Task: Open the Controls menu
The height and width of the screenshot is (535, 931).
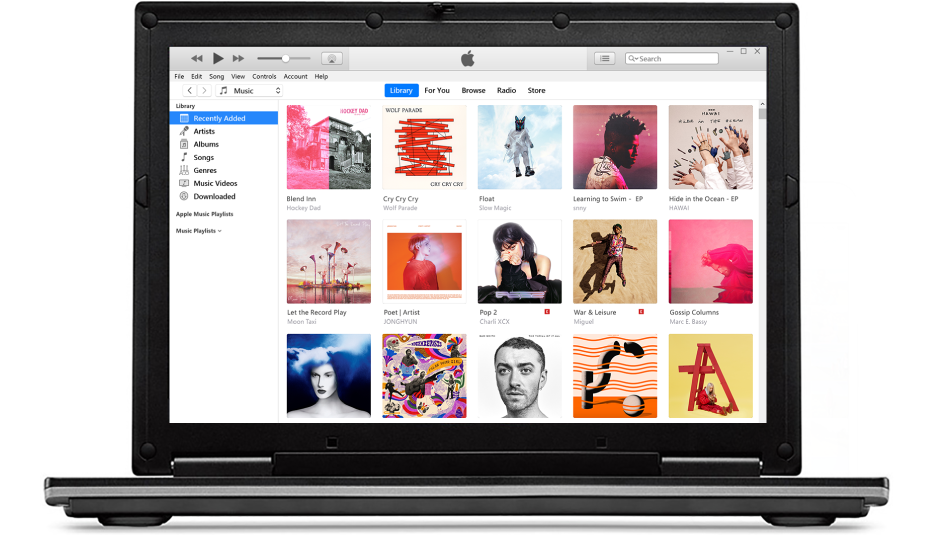Action: pos(264,77)
